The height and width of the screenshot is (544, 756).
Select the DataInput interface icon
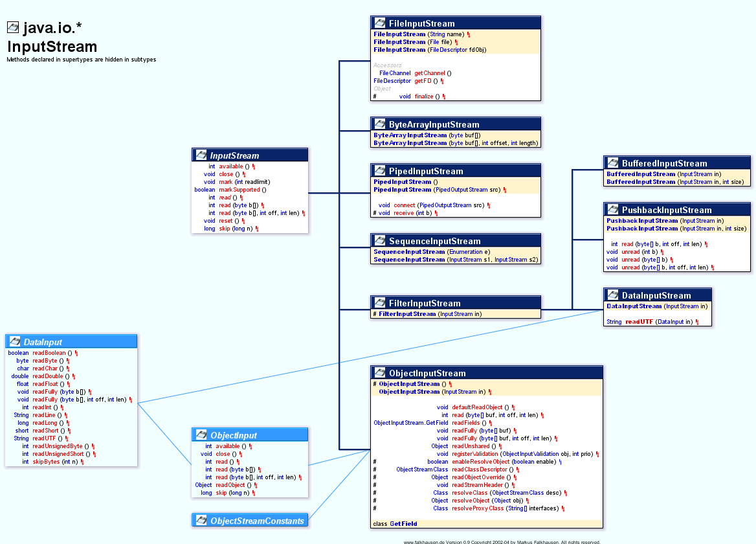14,341
